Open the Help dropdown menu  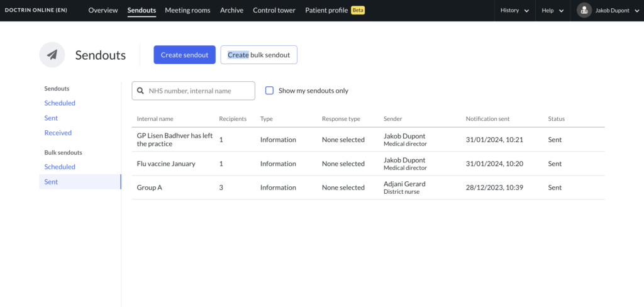[552, 11]
